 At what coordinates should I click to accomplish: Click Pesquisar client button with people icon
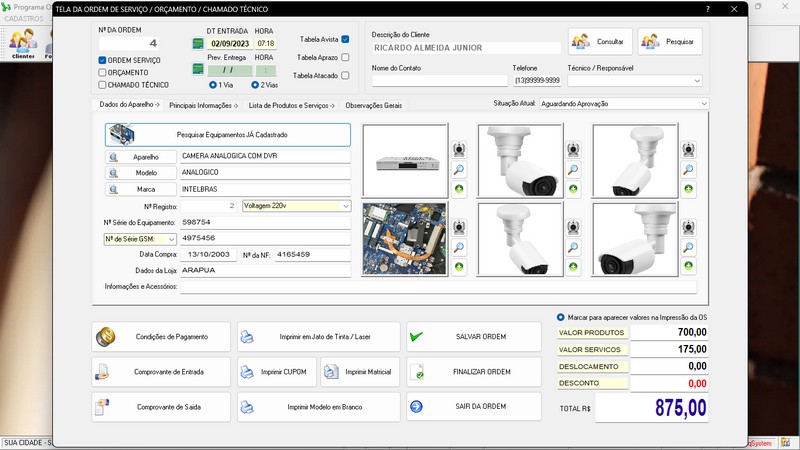click(670, 41)
